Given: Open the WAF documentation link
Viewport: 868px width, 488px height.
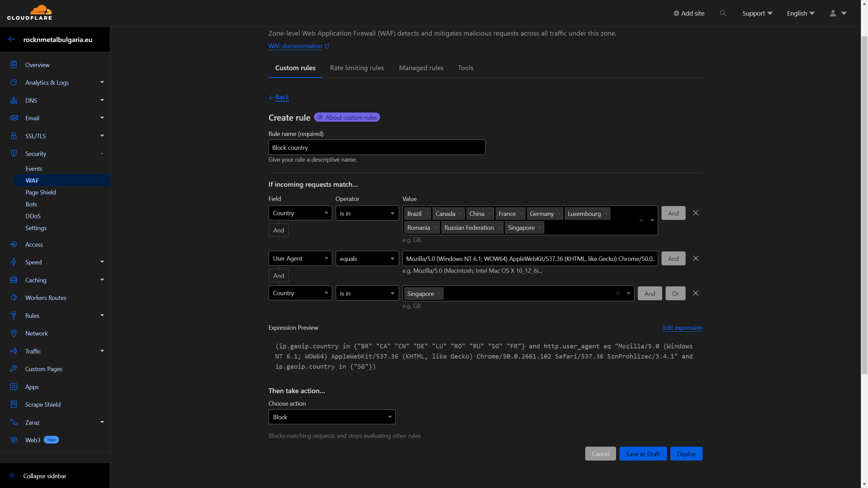Looking at the screenshot, I should pos(295,46).
